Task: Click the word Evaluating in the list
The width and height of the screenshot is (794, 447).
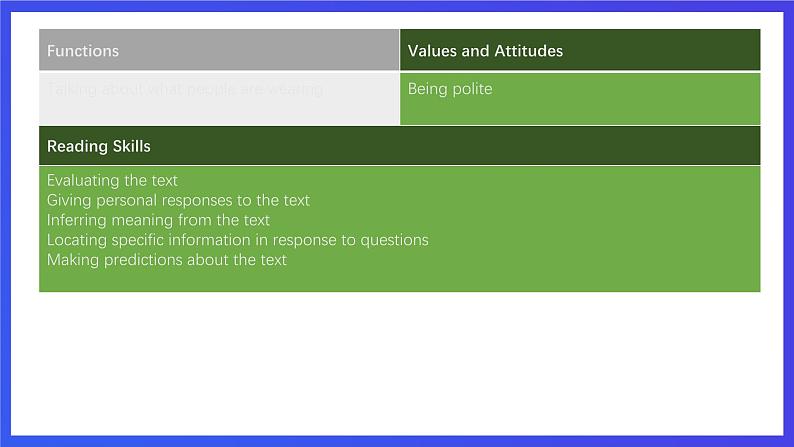Action: 84,181
